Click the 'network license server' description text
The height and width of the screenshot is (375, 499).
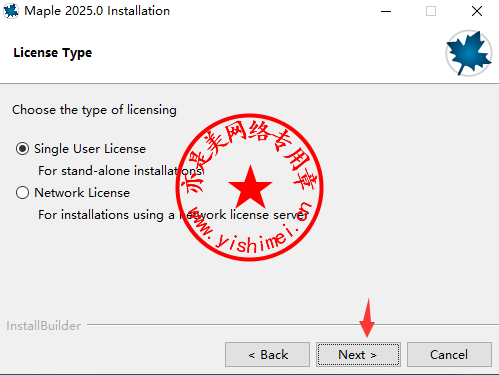173,215
